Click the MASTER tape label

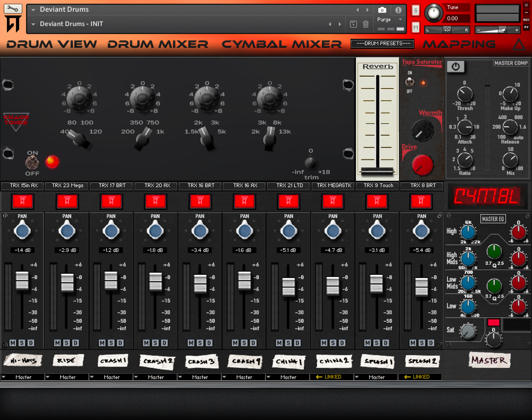(x=489, y=360)
